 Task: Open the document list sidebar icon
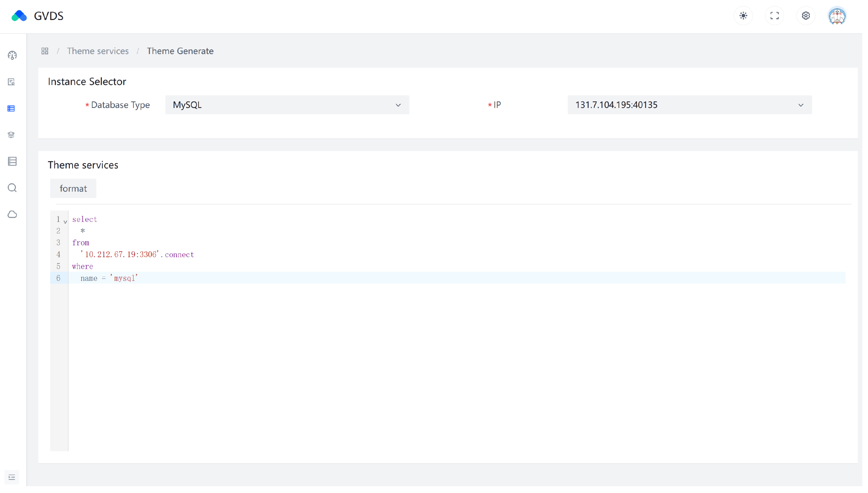[12, 82]
